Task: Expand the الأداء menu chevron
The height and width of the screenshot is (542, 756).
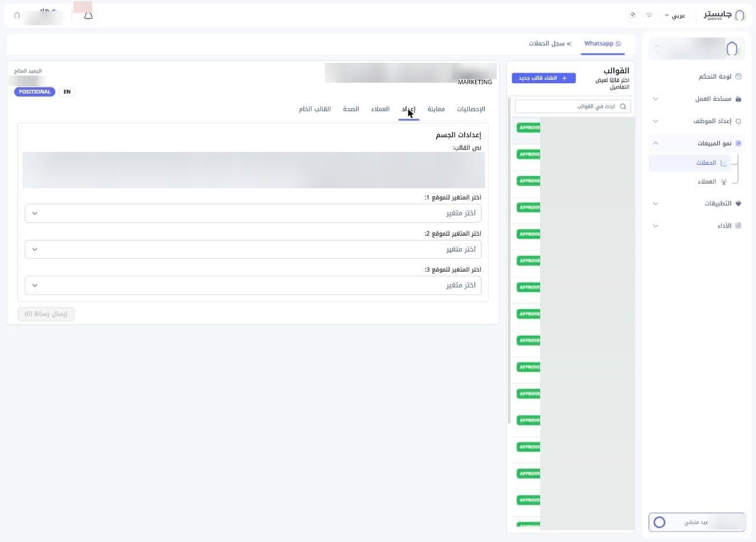Action: click(x=656, y=226)
